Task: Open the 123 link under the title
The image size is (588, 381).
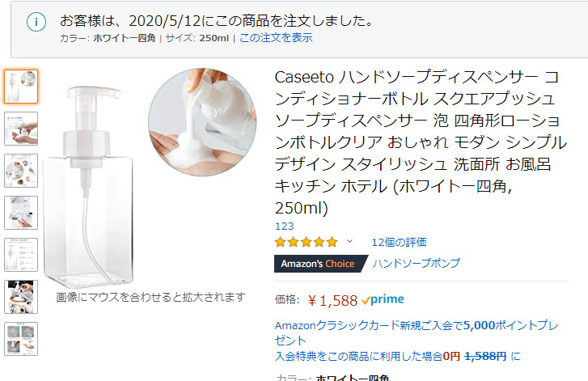Action: 284,226
